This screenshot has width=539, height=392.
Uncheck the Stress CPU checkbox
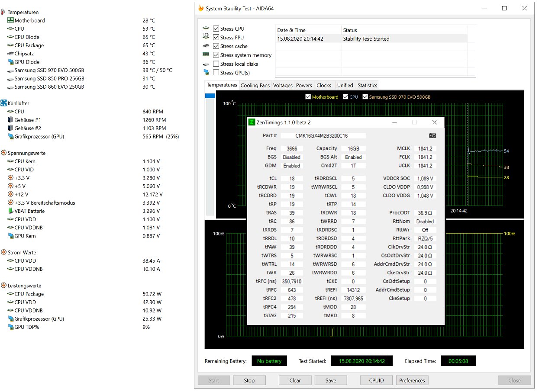tap(216, 29)
